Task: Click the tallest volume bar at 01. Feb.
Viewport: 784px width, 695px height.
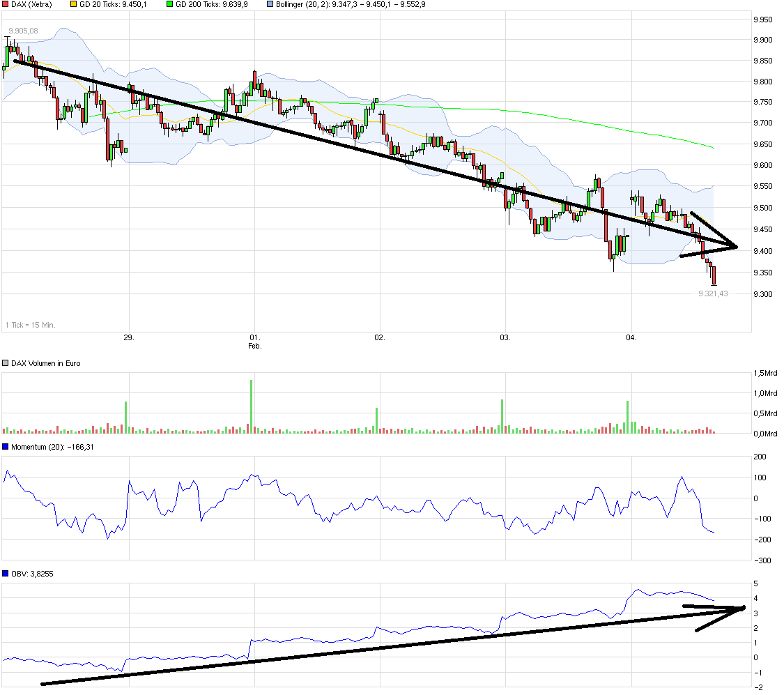Action: [252, 406]
